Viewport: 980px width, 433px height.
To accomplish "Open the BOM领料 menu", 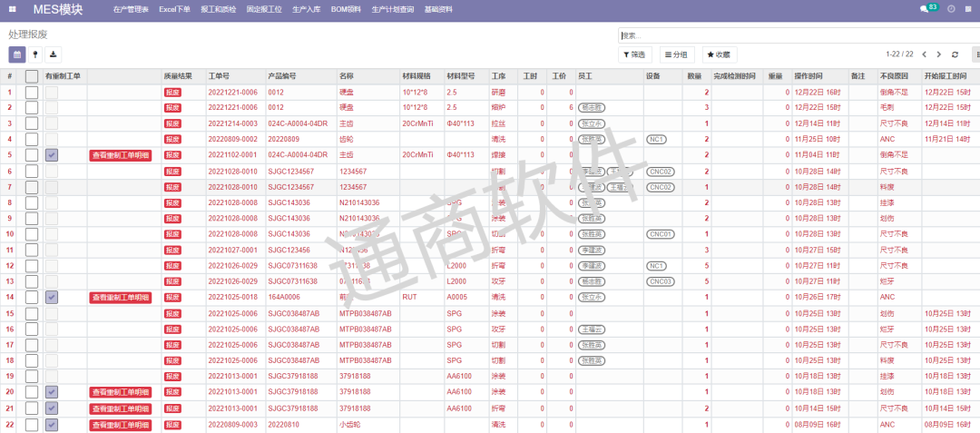I will pyautogui.click(x=347, y=9).
